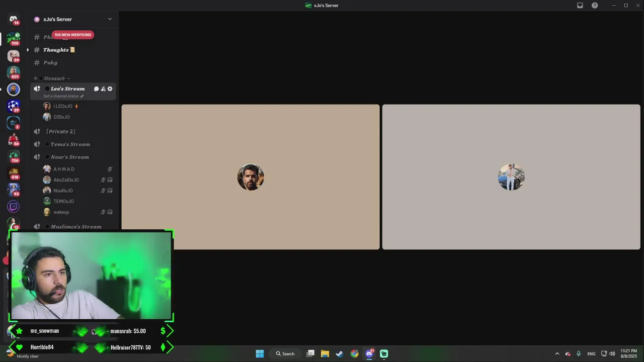Click the microphone tray icon
This screenshot has height=362, width=644.
pos(579,353)
